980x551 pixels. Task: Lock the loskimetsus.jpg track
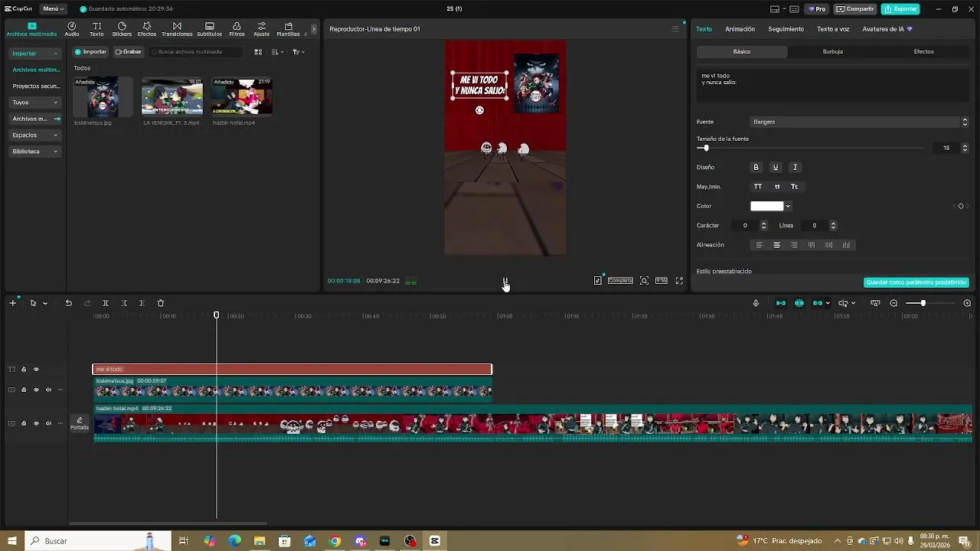tap(24, 390)
